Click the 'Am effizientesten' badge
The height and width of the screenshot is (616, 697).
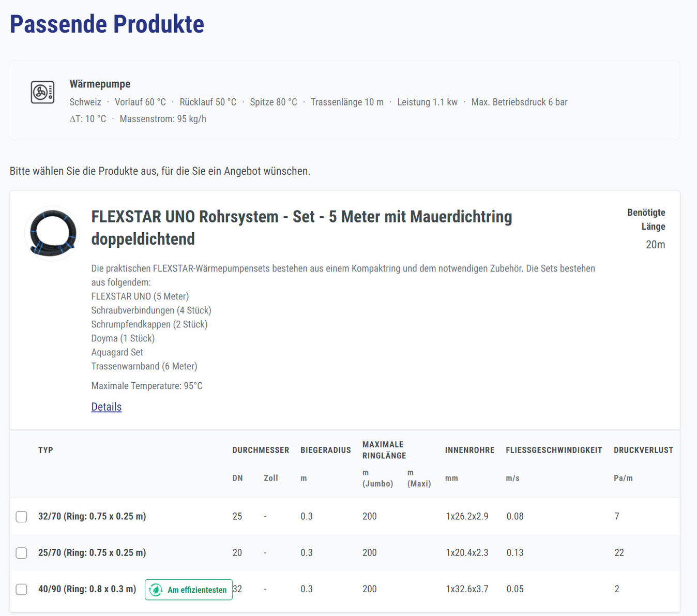point(189,590)
